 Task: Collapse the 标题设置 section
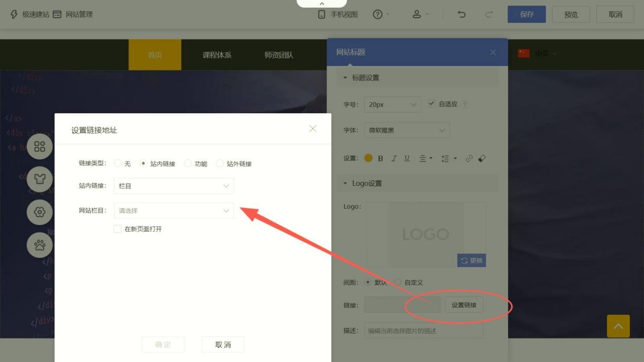(417, 78)
